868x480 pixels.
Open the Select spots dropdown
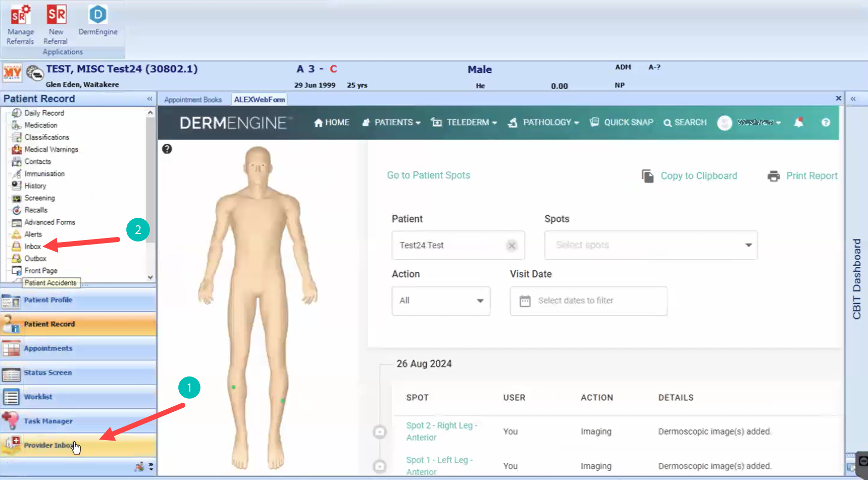(x=651, y=245)
